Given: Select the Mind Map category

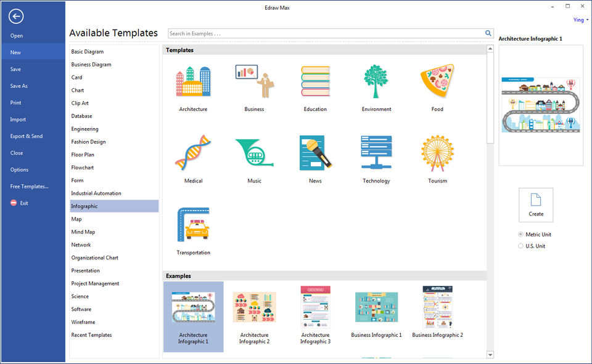Looking at the screenshot, I should (x=83, y=232).
